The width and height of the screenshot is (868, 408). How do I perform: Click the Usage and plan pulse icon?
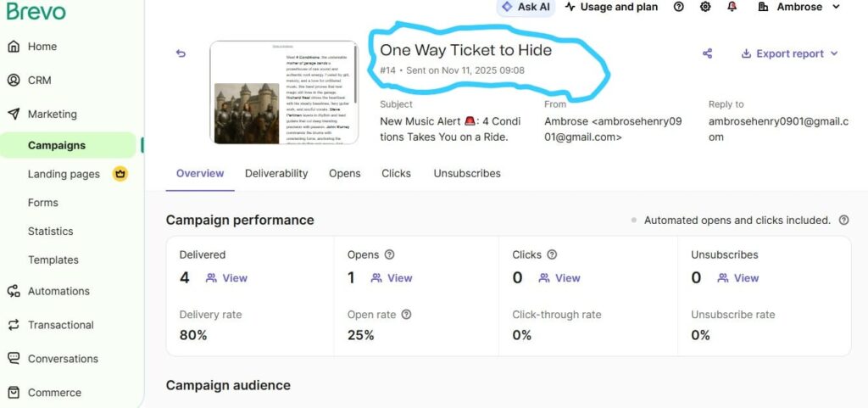[570, 7]
